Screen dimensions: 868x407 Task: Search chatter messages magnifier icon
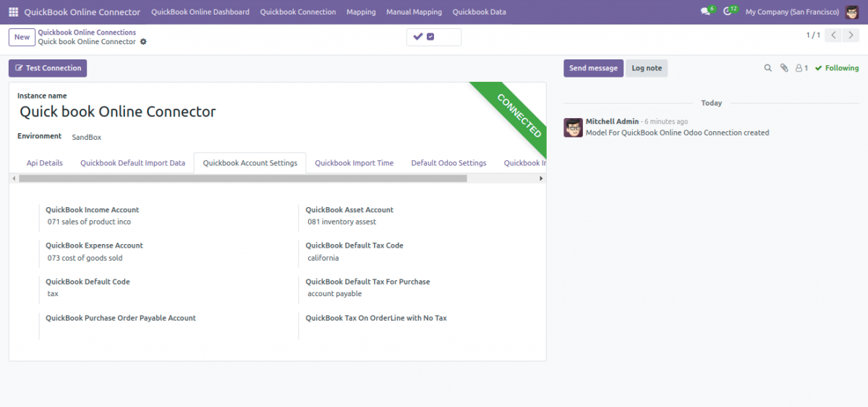768,68
